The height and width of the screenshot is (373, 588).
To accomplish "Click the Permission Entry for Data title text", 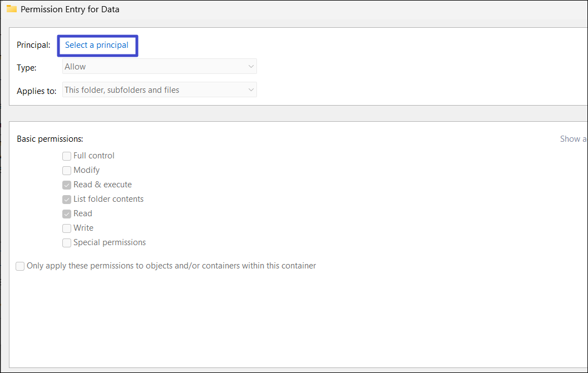I will pyautogui.click(x=70, y=9).
